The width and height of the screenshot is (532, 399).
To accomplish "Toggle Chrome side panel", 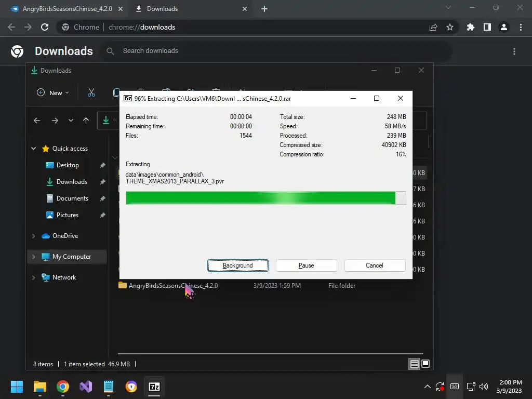I will click(487, 27).
